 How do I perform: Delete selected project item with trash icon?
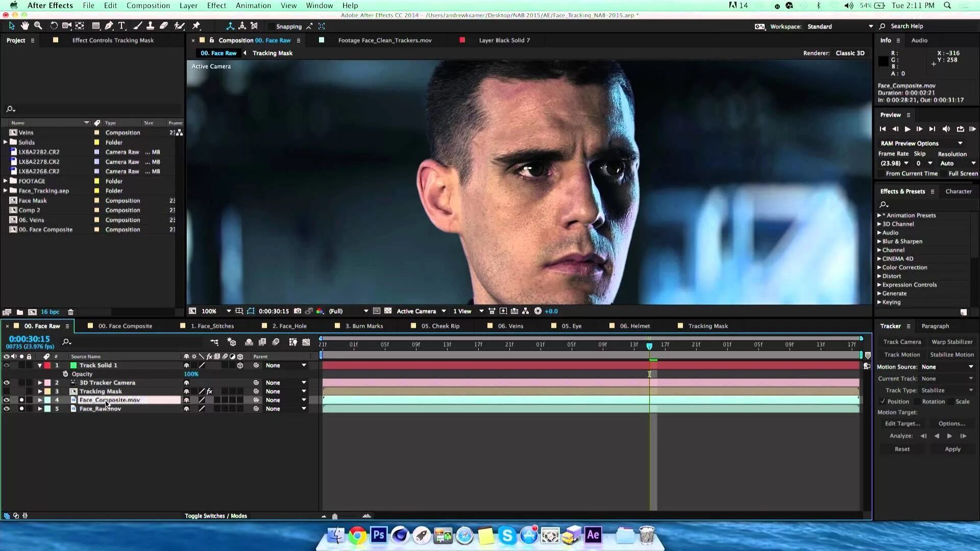point(71,312)
